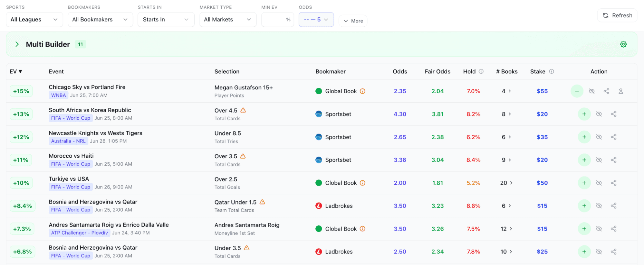The height and width of the screenshot is (265, 644).
Task: Click warning icon next to Over 3.5
Action: point(243,156)
